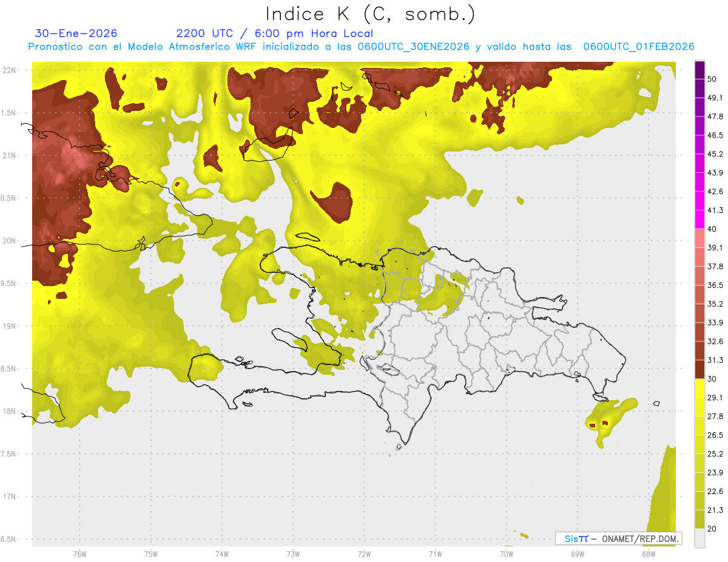Image resolution: width=728 pixels, height=562 pixels.
Task: Click colorbar value "40"
Action: pos(713,229)
